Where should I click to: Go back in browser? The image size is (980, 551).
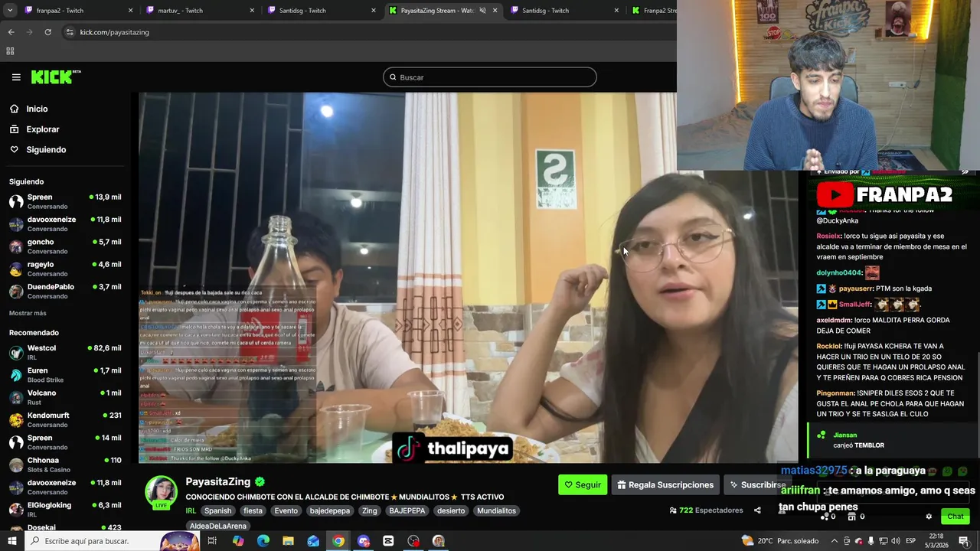coord(11,32)
